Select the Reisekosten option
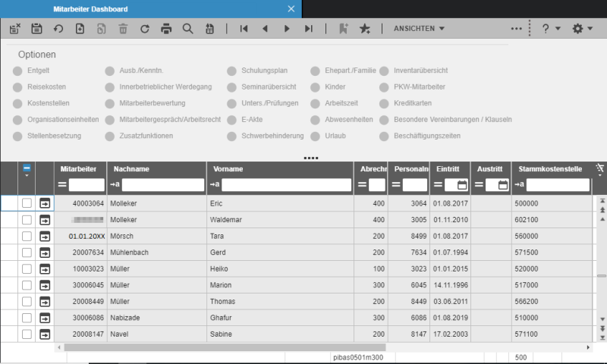The image size is (607, 364). pos(17,87)
